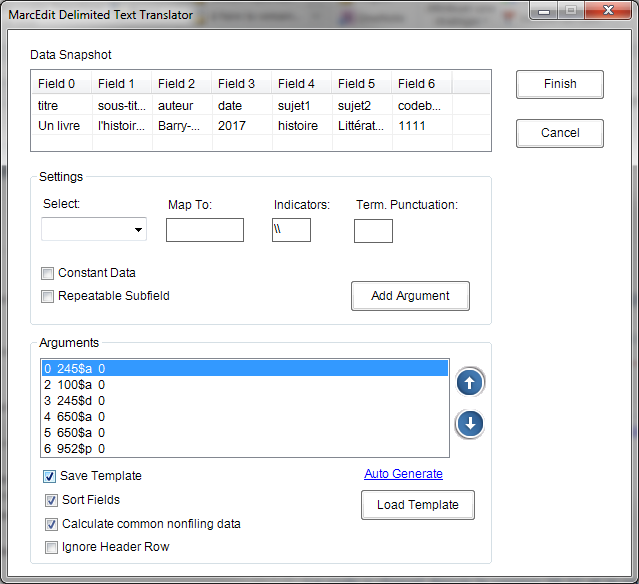Click the Field 0 column header
Image resolution: width=639 pixels, height=584 pixels.
(x=62, y=84)
